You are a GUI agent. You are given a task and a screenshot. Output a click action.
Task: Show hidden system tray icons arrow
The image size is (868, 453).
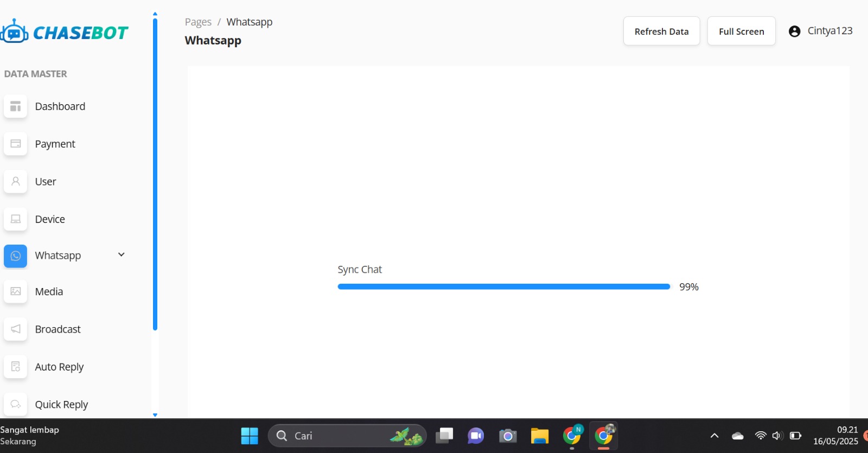coord(714,436)
